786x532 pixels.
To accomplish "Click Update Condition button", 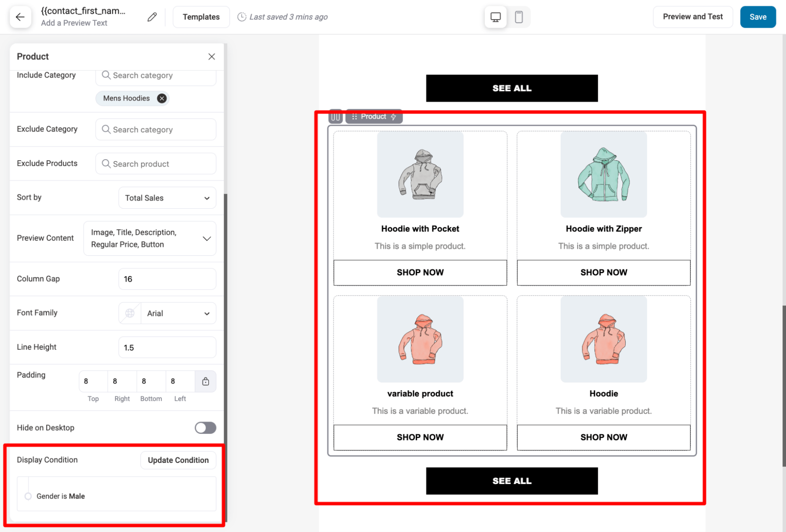I will (178, 460).
